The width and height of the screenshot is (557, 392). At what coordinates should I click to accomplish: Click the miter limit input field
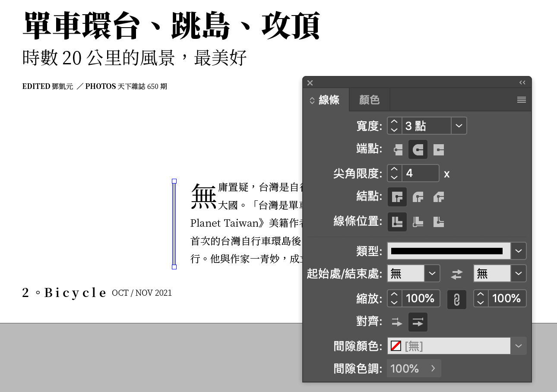coord(420,174)
